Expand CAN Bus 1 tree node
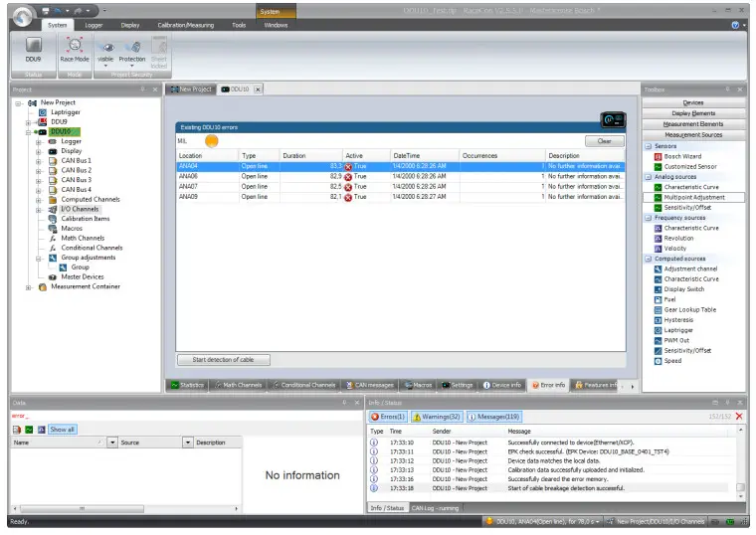This screenshot has width=756, height=535. click(x=39, y=161)
